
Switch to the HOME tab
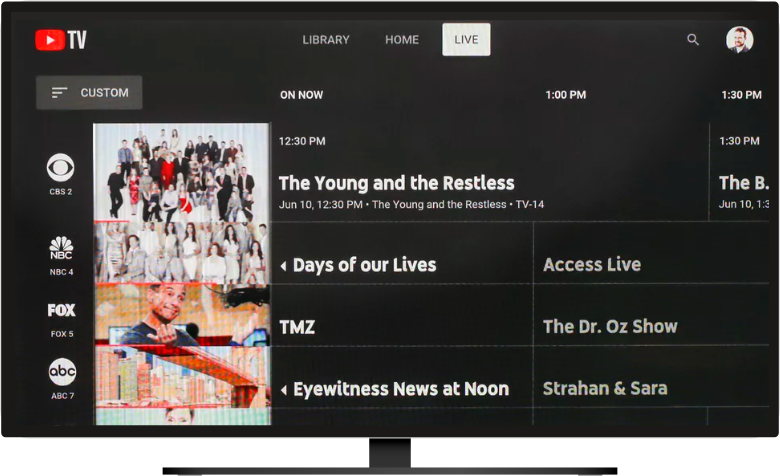pyautogui.click(x=402, y=40)
